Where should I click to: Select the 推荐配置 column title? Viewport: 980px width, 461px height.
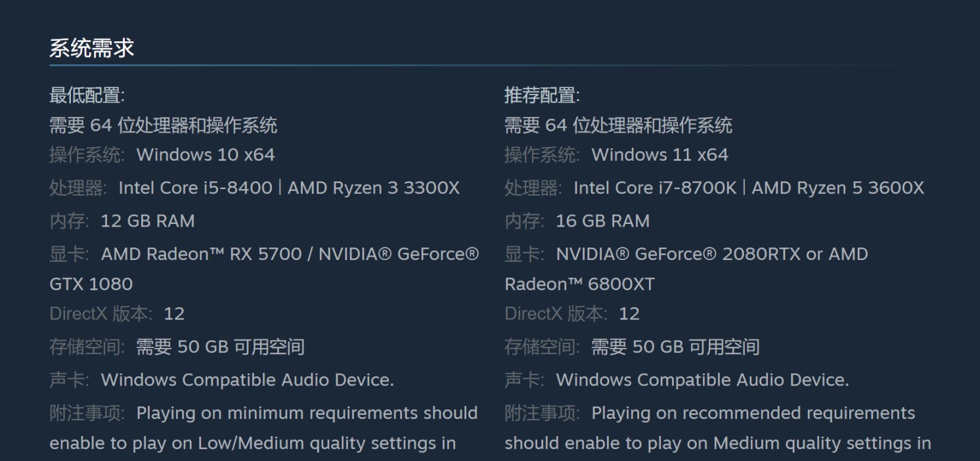coord(542,95)
